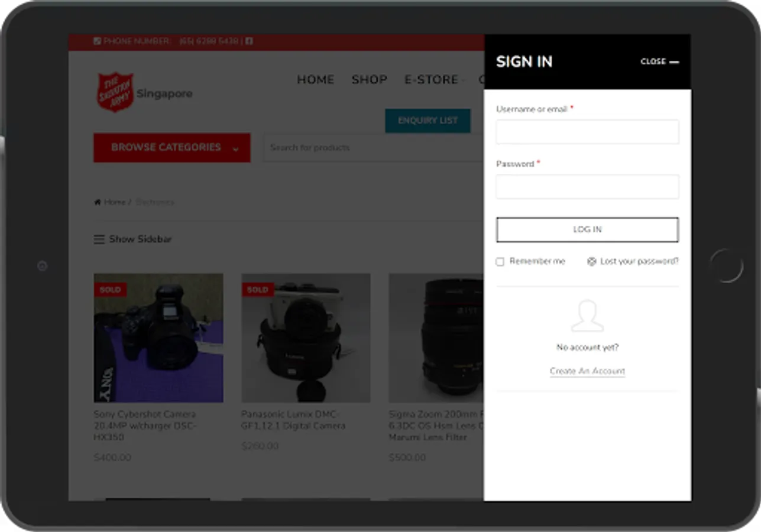Open the Sigma Zoom lens thumbnail

click(x=436, y=338)
